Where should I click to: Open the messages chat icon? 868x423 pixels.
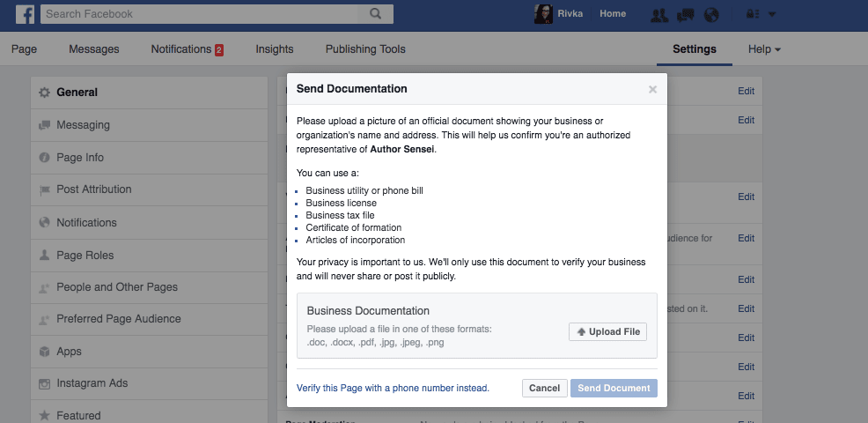[x=685, y=14]
